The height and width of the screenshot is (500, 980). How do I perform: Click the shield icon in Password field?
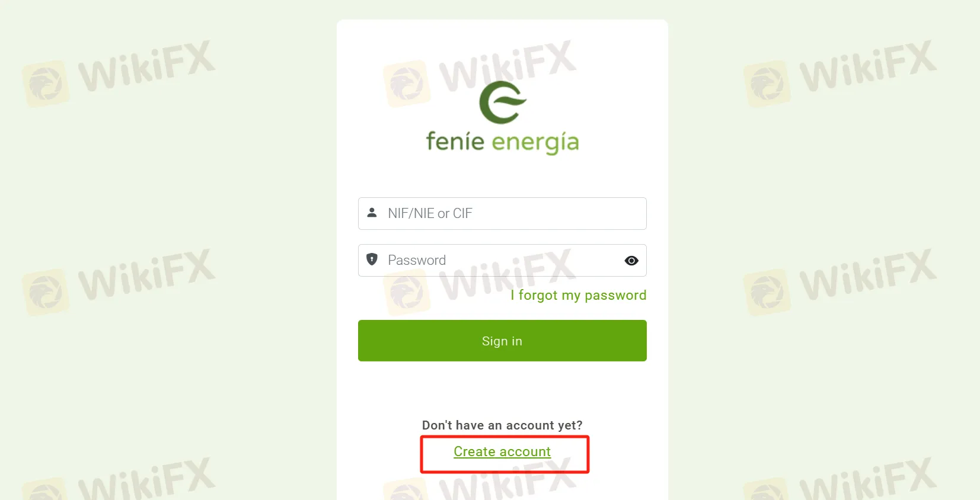click(372, 259)
